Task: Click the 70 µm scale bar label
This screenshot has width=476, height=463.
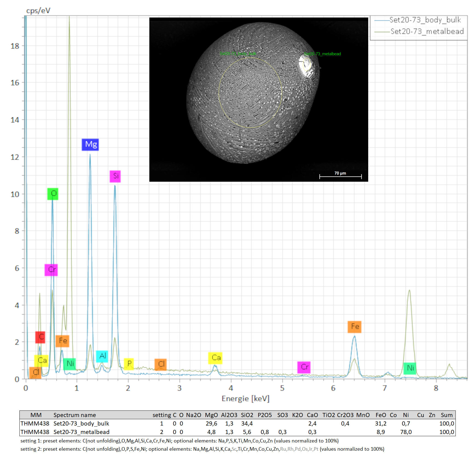Action: [x=340, y=173]
